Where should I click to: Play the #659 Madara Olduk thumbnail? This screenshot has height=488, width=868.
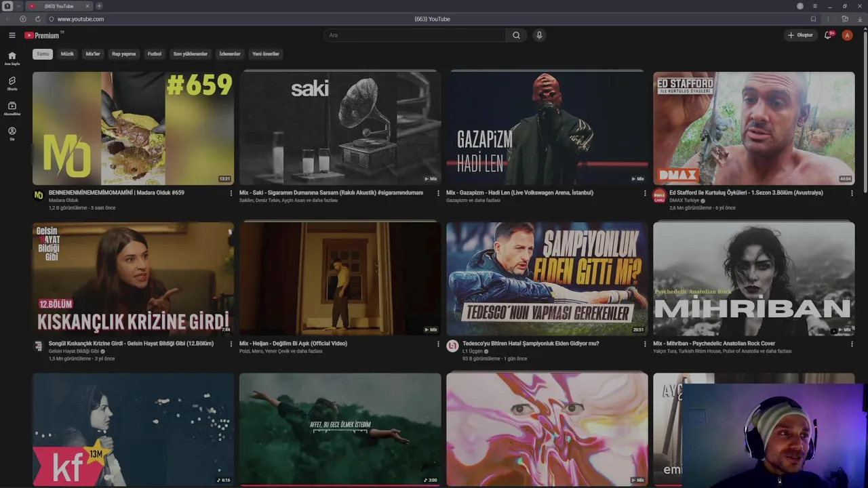pos(133,128)
